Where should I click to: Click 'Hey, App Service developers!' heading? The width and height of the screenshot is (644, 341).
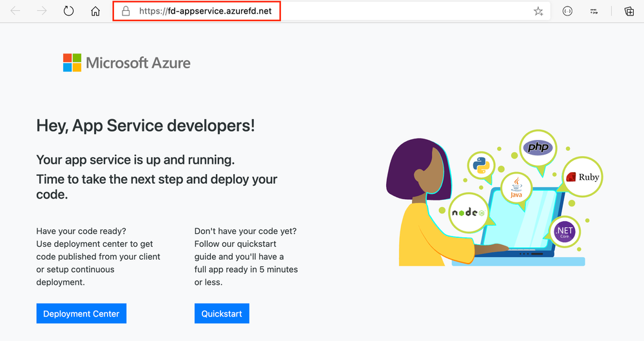point(146,126)
